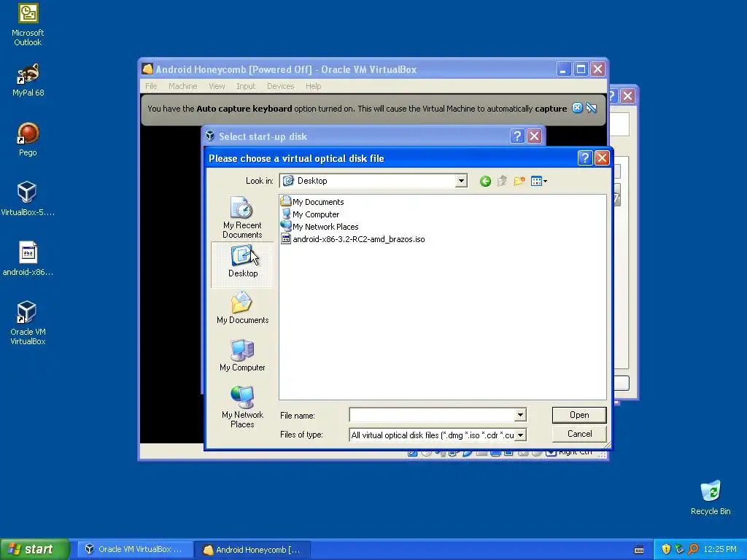Screen dimensions: 747x560
Task: Click the orange magnifier tray icon
Action: point(693,549)
